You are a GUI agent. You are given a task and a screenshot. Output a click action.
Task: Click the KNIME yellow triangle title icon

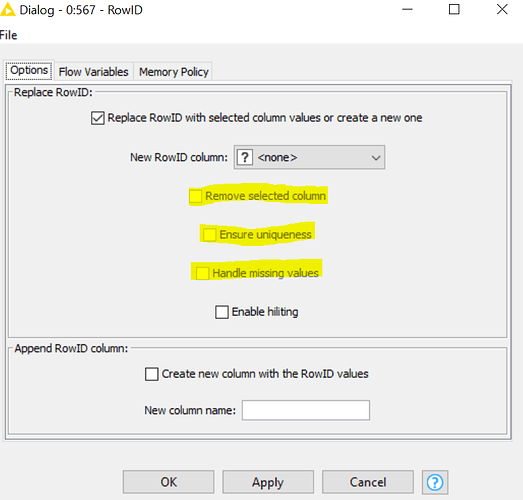7,9
